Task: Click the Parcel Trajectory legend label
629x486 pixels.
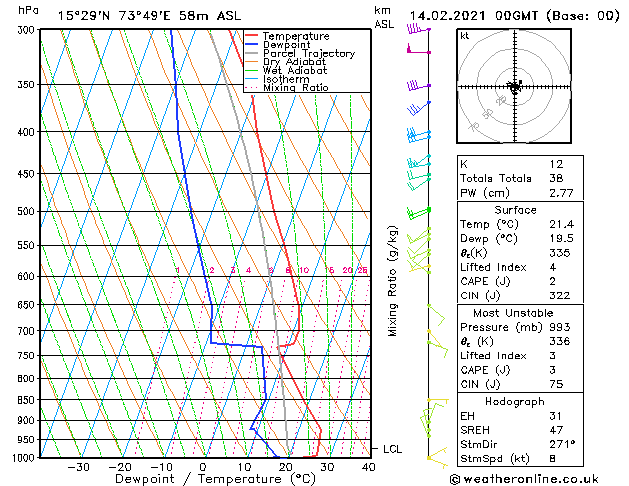Action: tap(309, 53)
